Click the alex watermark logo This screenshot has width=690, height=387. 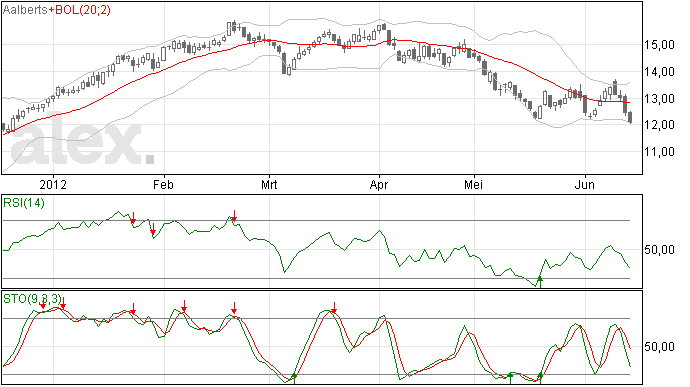[83, 140]
